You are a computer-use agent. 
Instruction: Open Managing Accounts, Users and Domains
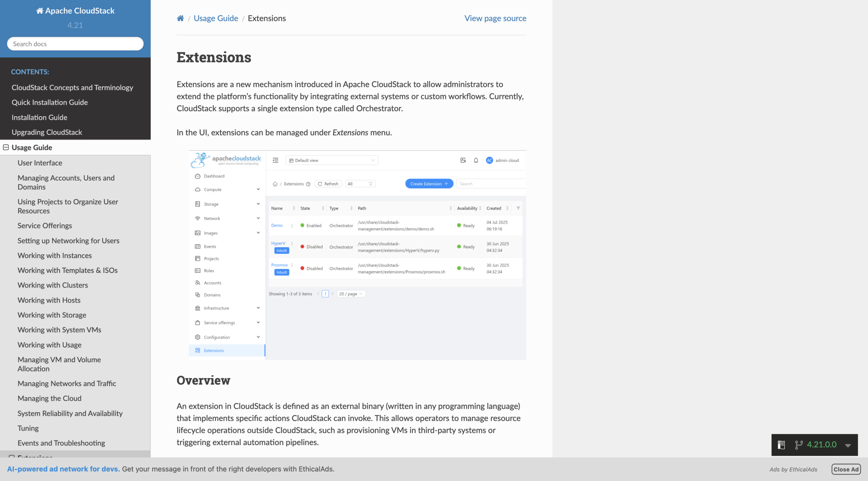click(x=66, y=182)
